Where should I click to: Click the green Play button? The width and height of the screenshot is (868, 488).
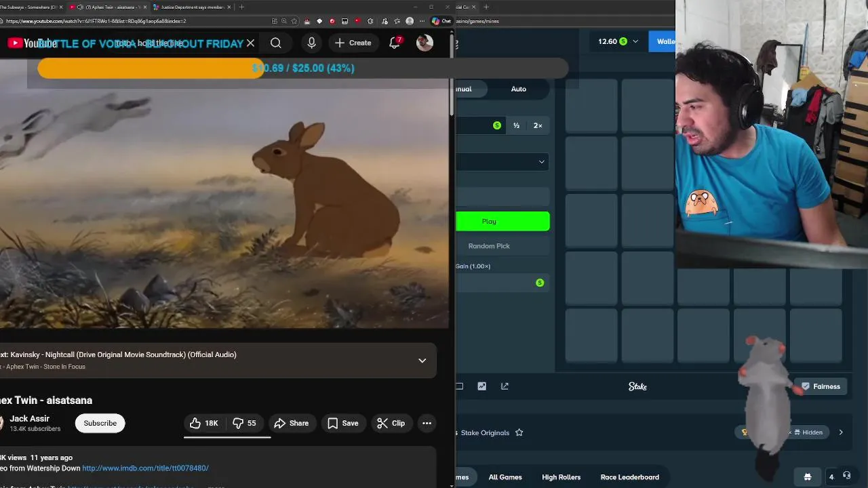pyautogui.click(x=502, y=221)
